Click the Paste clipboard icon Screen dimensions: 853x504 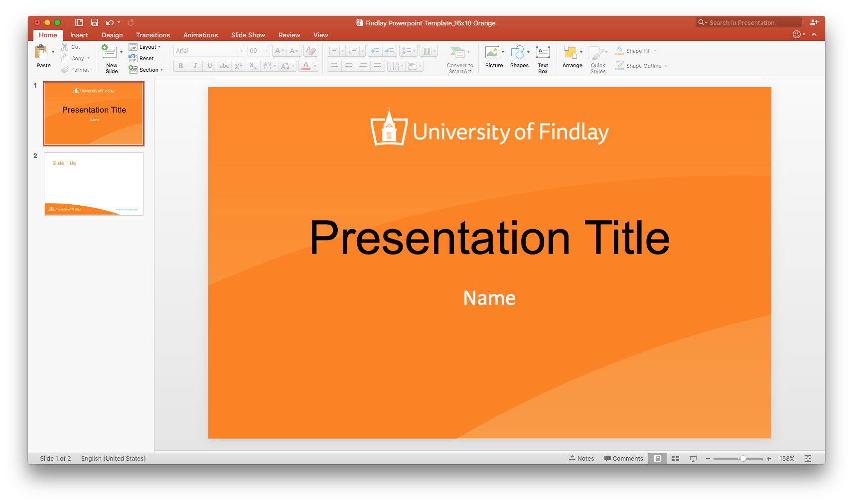(41, 52)
